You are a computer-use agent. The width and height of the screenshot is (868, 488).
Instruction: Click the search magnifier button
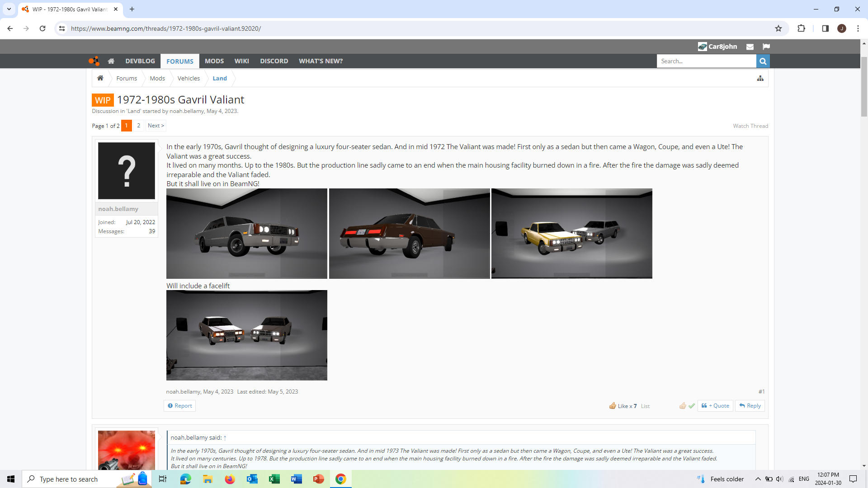click(x=763, y=61)
